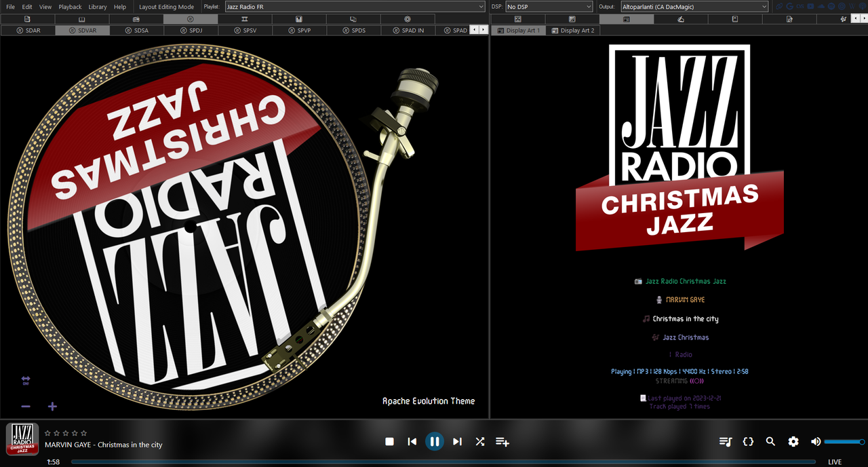Open the Library menu

click(98, 7)
